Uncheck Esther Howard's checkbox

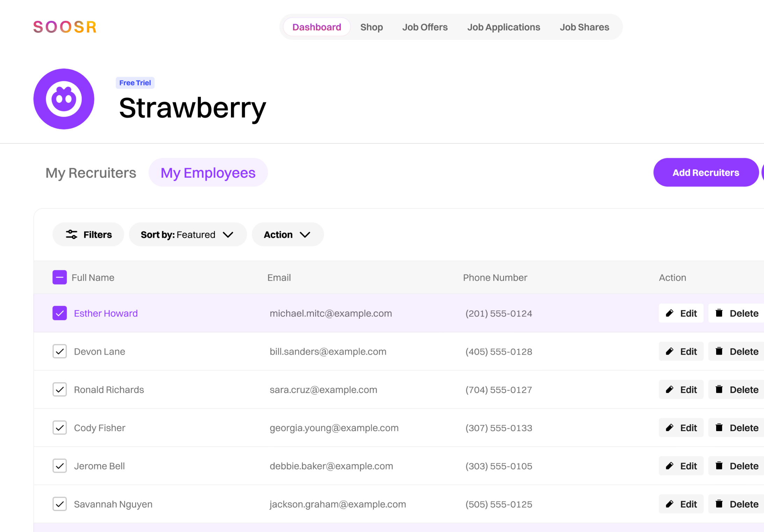coord(60,313)
